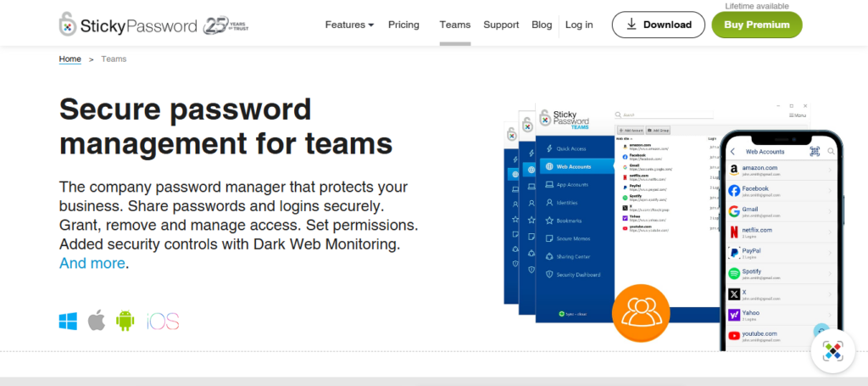Follow the "And more" link
868x386 pixels.
pyautogui.click(x=92, y=263)
